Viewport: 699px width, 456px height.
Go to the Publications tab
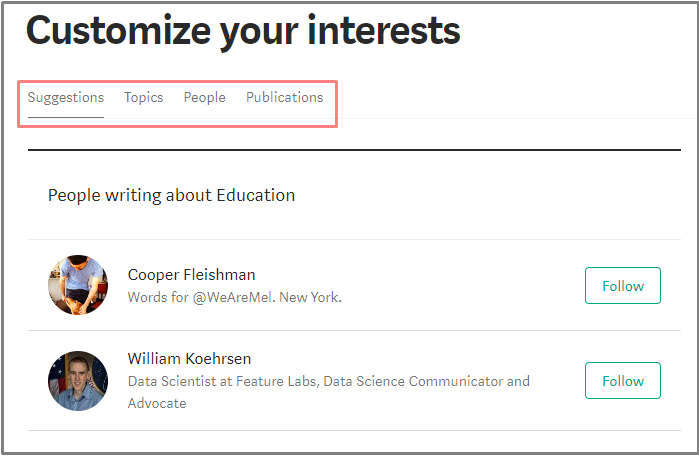pos(284,98)
